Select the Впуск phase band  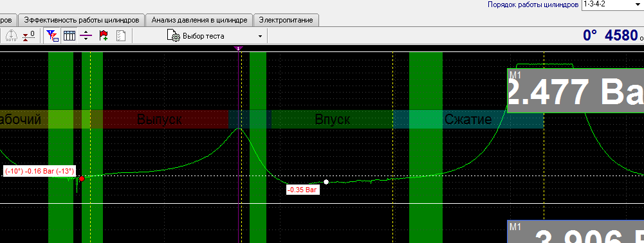pos(332,120)
